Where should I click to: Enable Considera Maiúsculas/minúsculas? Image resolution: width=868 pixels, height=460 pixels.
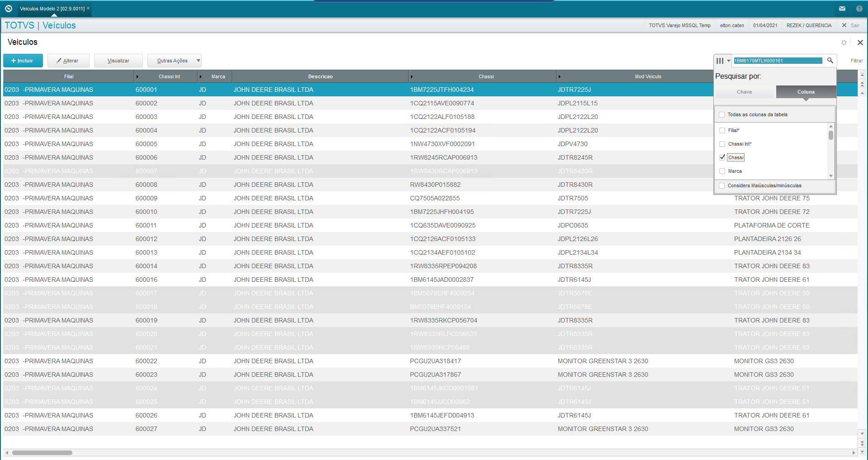click(x=722, y=185)
